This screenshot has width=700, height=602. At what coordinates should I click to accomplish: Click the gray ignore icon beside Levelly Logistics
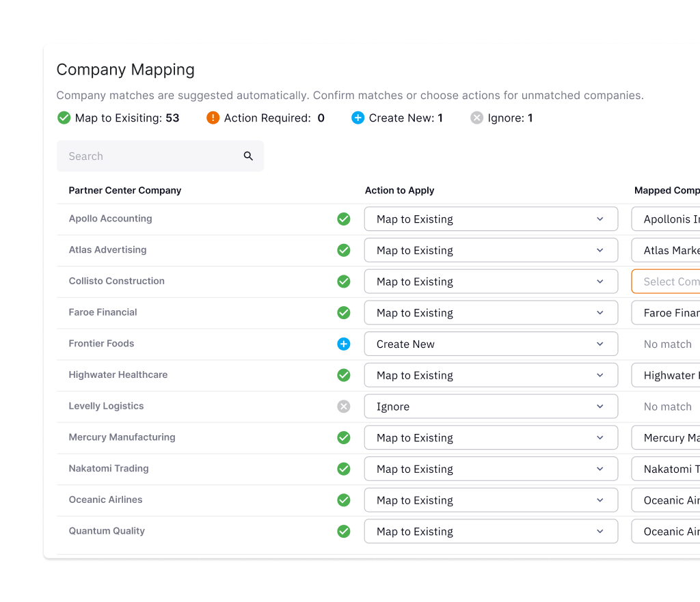coord(344,406)
